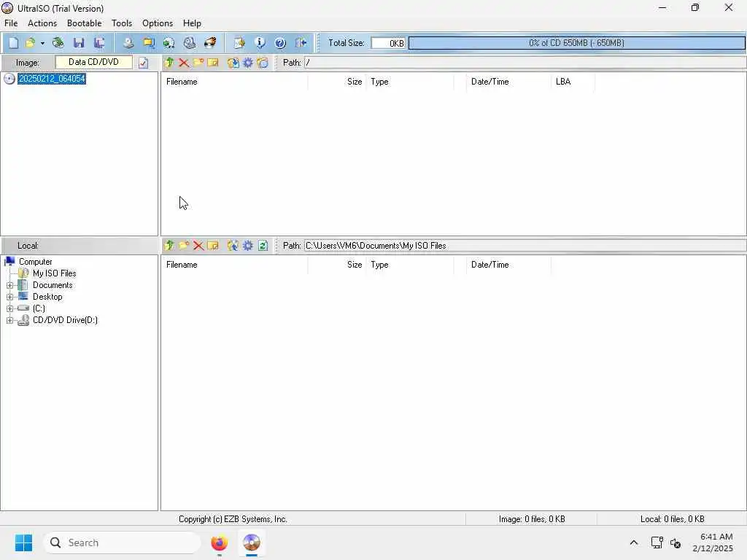
Task: Click the red X Delete in Image toolbar
Action: (183, 63)
